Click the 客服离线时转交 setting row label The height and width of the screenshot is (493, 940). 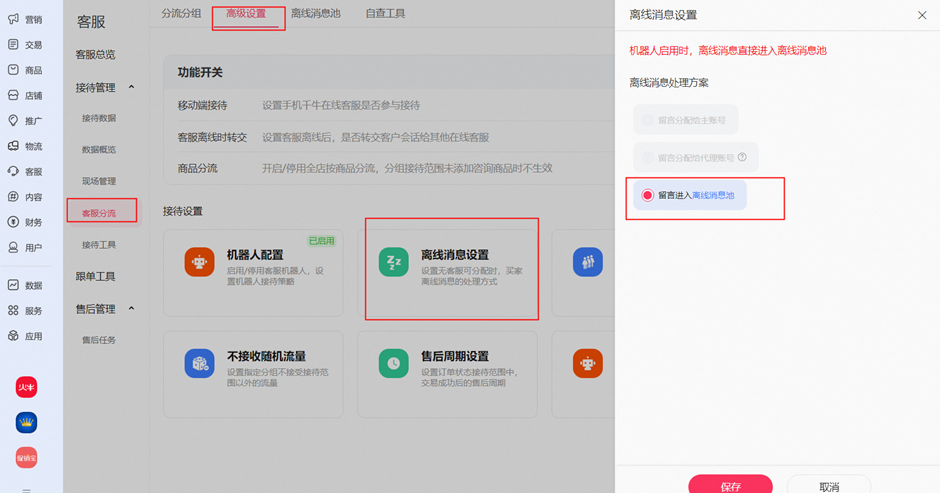click(x=212, y=137)
